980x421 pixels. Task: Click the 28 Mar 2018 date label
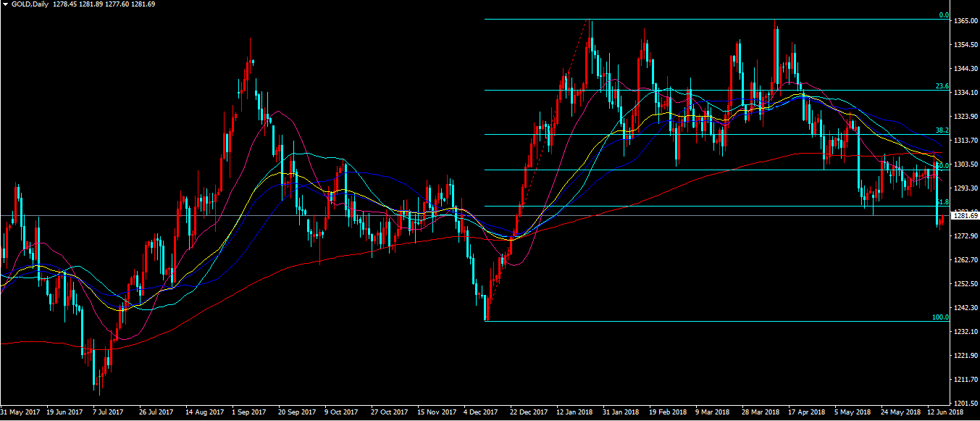(x=761, y=412)
